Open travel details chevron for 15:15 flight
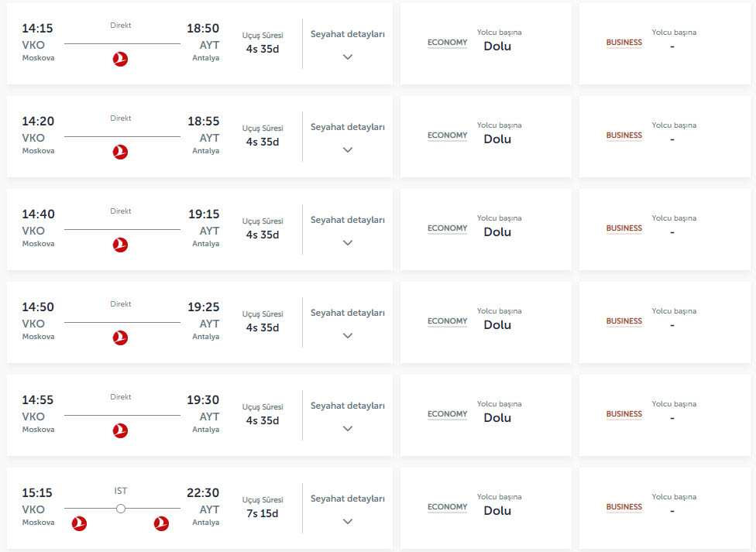Image resolution: width=756 pixels, height=552 pixels. click(348, 521)
